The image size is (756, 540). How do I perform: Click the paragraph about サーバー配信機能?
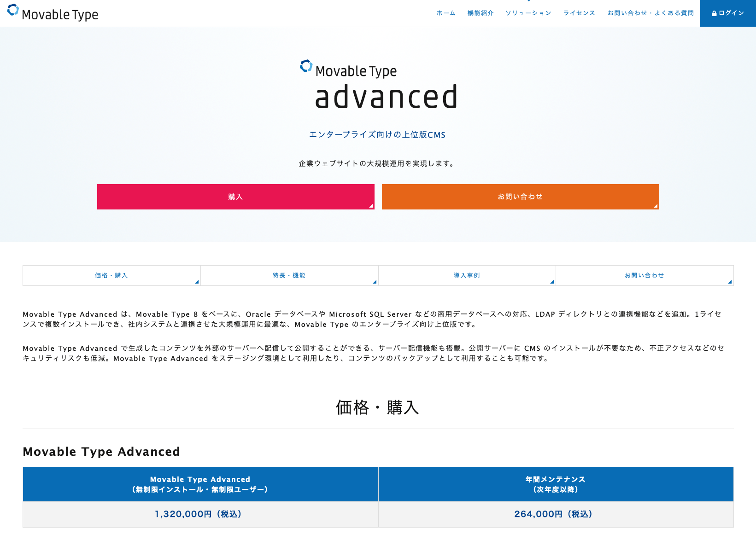(373, 353)
